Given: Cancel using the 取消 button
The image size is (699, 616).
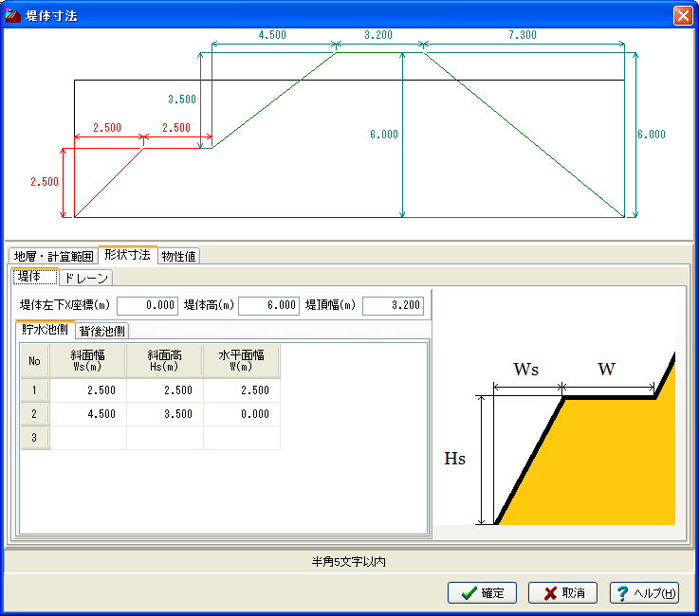Looking at the screenshot, I should pos(563,593).
